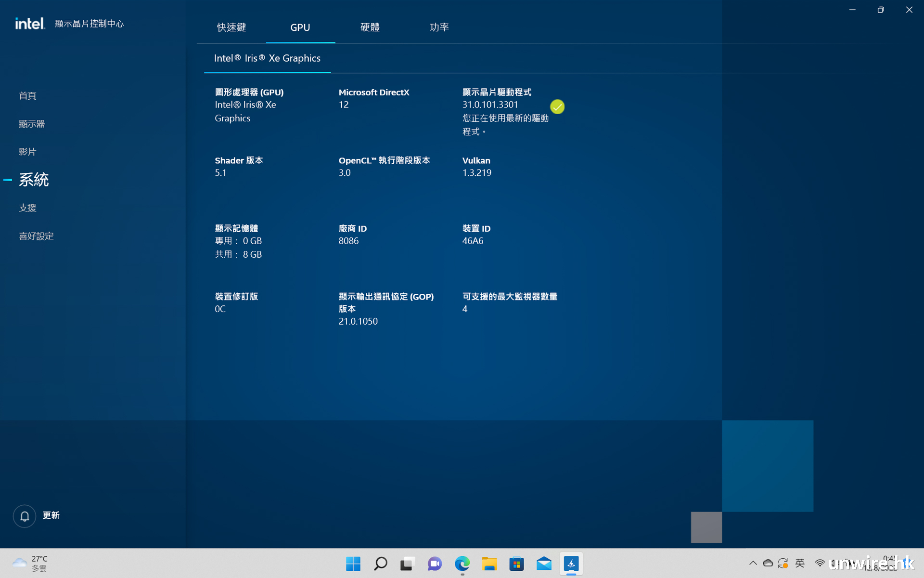Open 喜好設定 in sidebar

click(36, 236)
